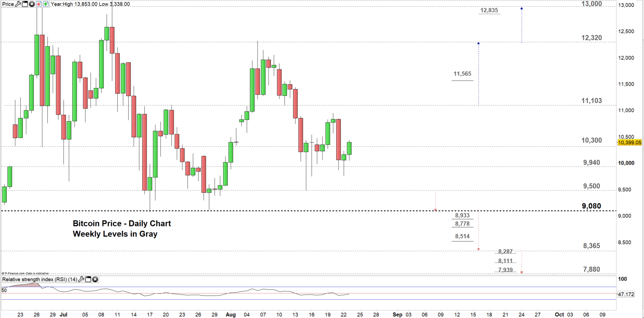This screenshot has width=644, height=318.
Task: Click the 8,365 level label
Action: (591, 246)
